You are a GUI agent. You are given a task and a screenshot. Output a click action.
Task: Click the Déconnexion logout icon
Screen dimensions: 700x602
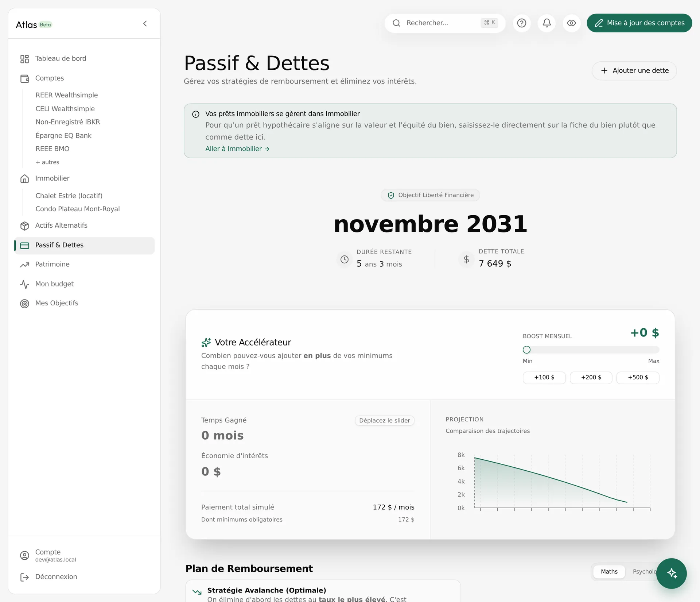point(24,577)
